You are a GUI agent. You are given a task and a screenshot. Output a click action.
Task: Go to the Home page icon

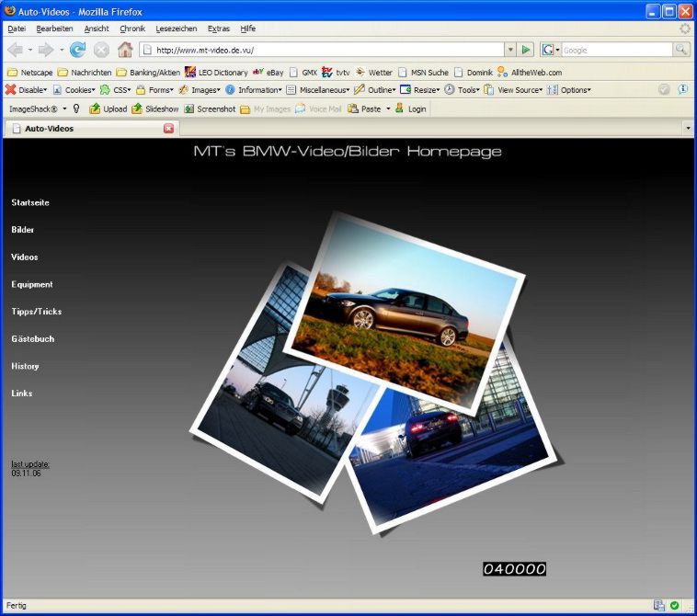125,50
